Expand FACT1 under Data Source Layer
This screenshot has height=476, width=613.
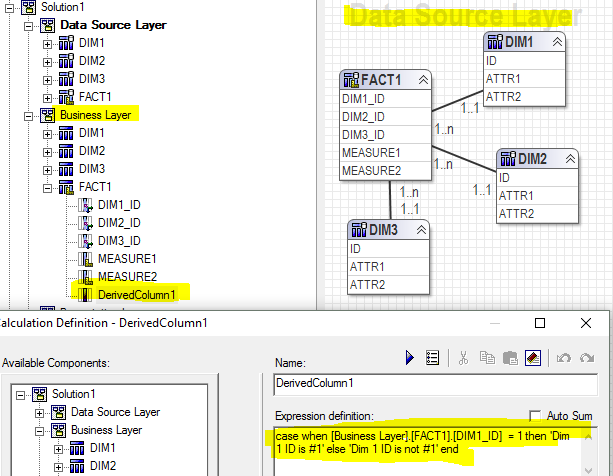[47, 98]
